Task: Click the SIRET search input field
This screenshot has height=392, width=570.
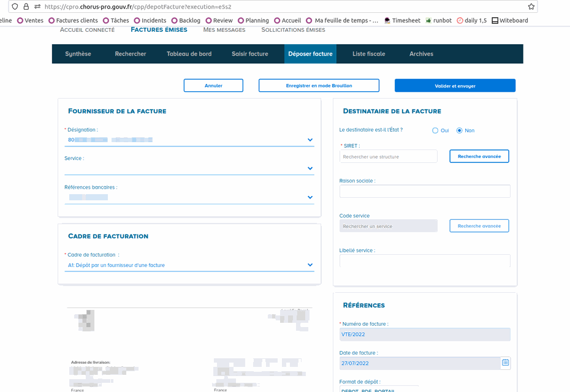Action: click(388, 157)
